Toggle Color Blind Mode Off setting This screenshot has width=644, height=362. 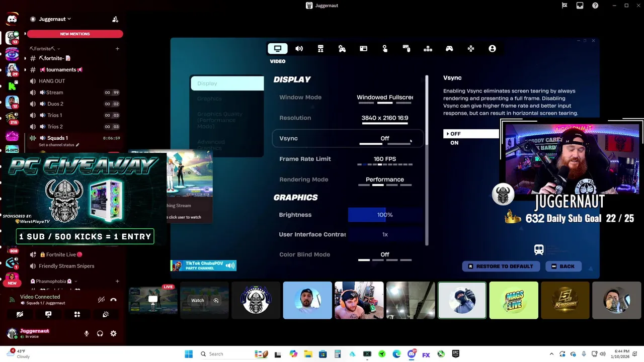pos(385,255)
